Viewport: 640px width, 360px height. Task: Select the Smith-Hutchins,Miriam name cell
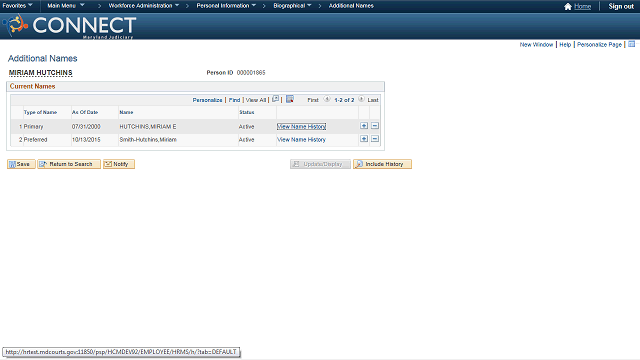148,140
